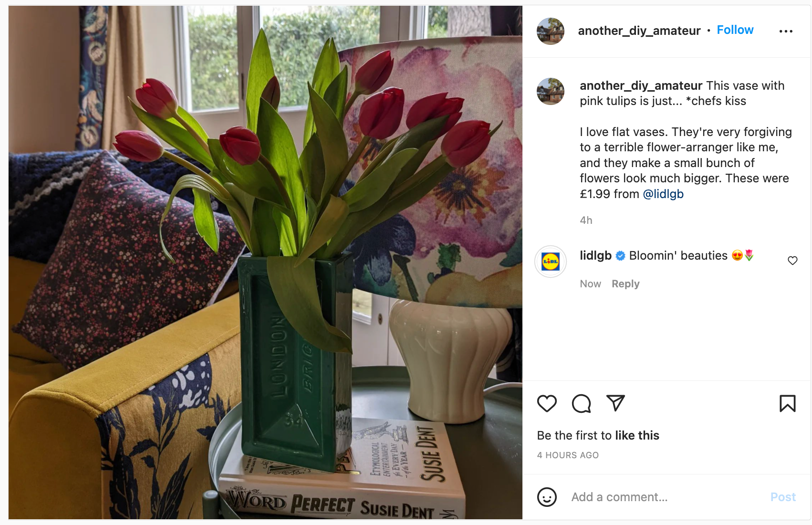
Task: Click the Post comment button
Action: [x=783, y=497]
